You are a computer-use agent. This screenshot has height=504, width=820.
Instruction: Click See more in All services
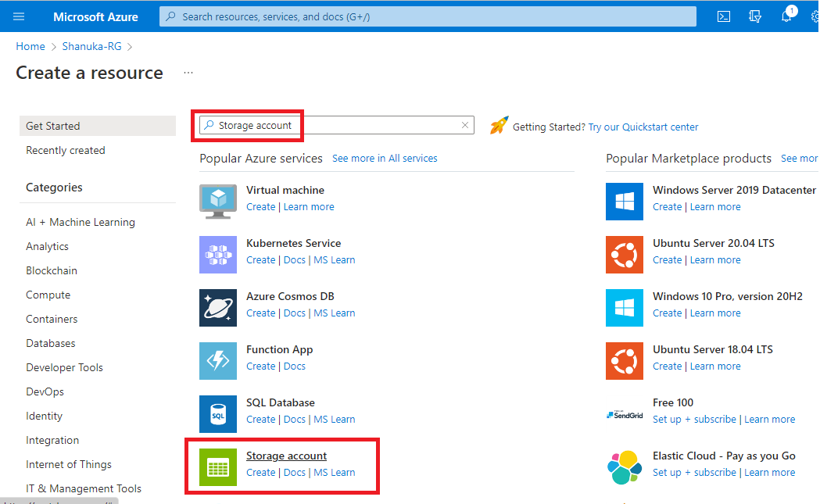click(x=385, y=159)
